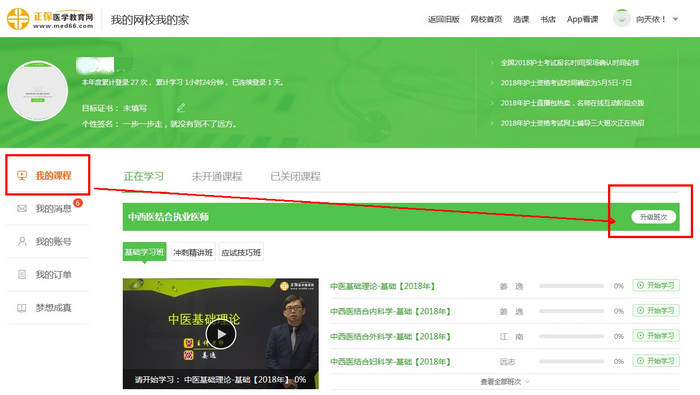Open 我的订单 document icon
Screen dimensions: 700x395
(x=22, y=274)
